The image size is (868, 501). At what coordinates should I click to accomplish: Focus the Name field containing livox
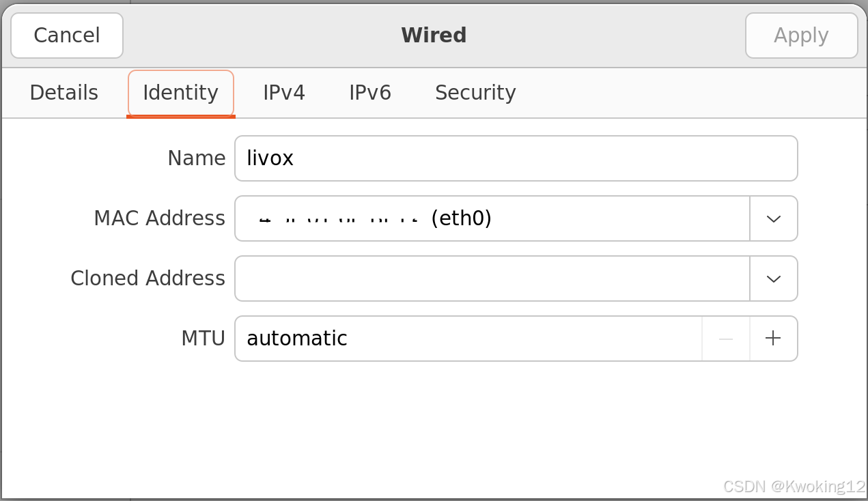pyautogui.click(x=516, y=158)
